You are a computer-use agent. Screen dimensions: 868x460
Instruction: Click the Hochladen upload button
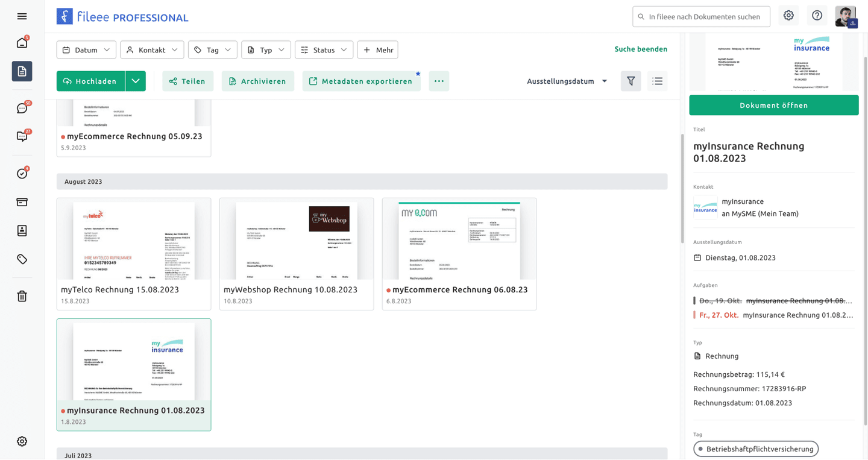click(91, 81)
